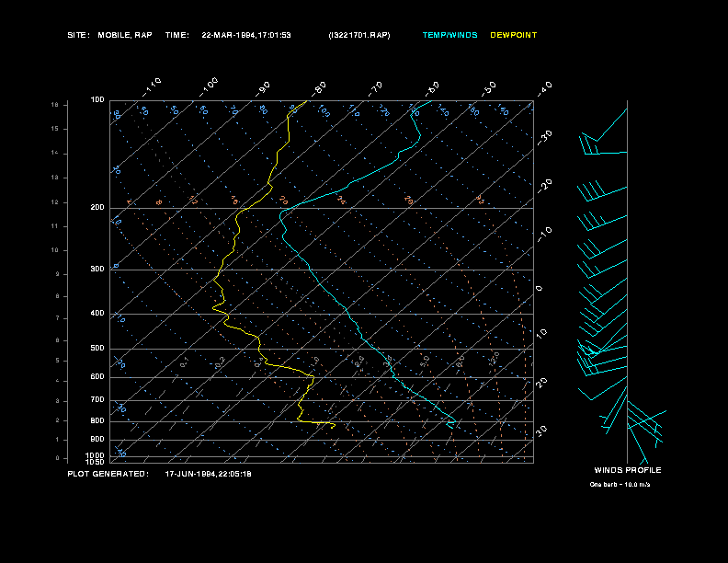Click the '700' pressure level label
The width and height of the screenshot is (728, 563).
(97, 399)
